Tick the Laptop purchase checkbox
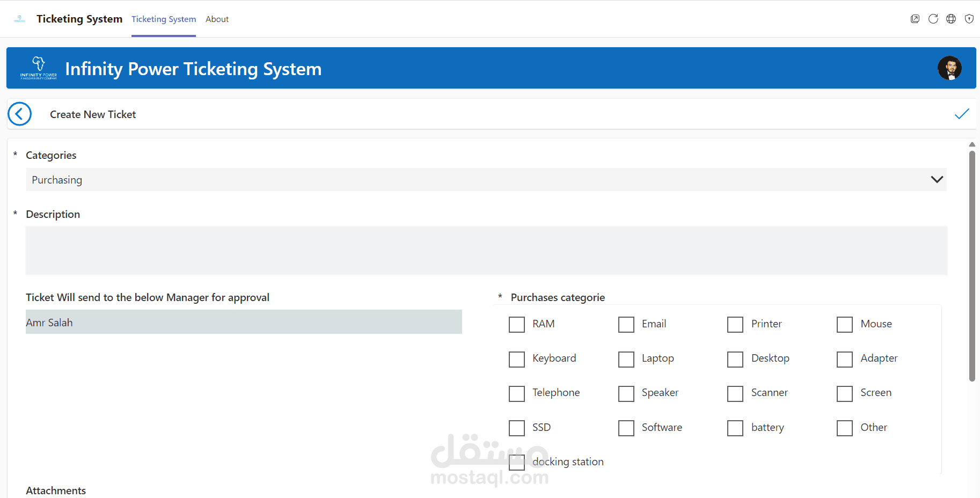 (626, 359)
